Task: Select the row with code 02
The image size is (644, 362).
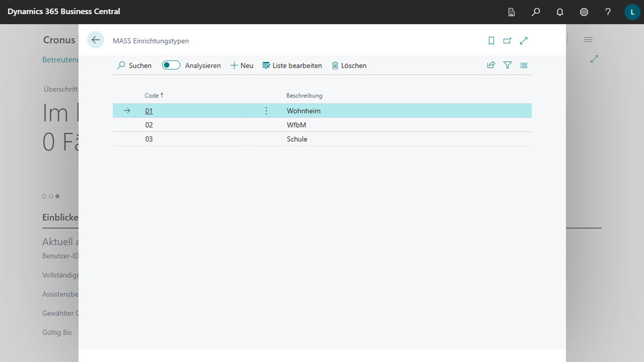Action: point(322,125)
